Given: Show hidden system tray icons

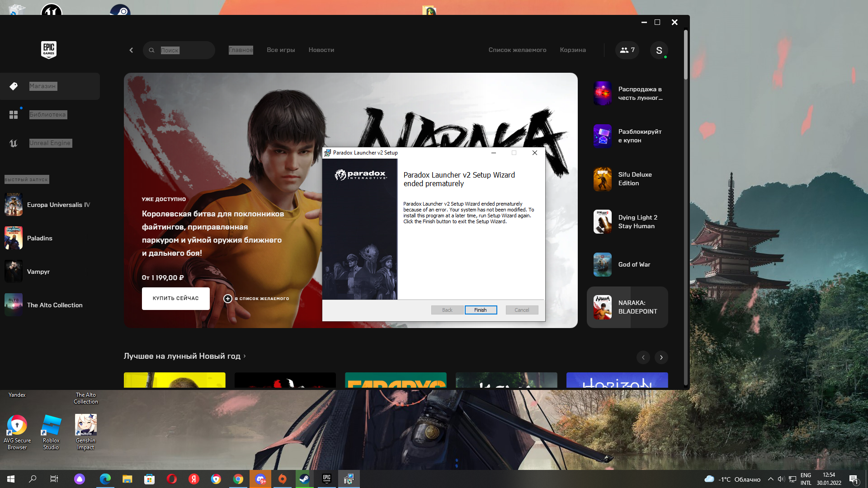Looking at the screenshot, I should [770, 479].
